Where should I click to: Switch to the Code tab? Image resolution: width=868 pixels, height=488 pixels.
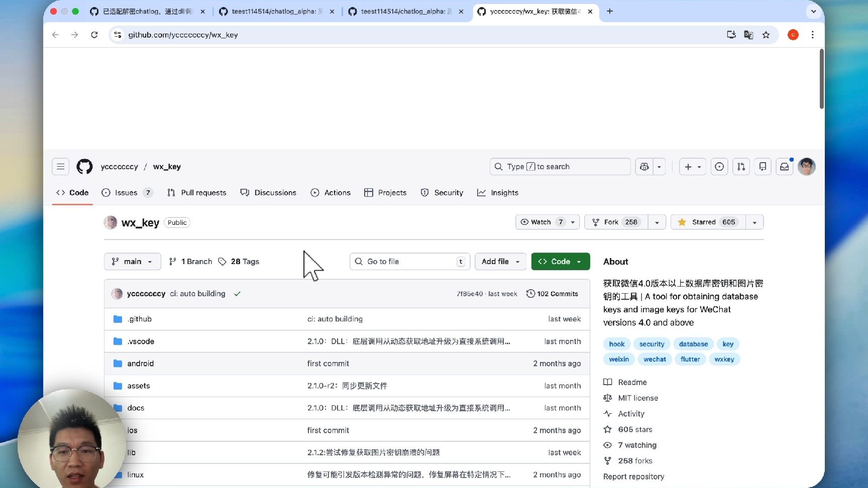(72, 193)
